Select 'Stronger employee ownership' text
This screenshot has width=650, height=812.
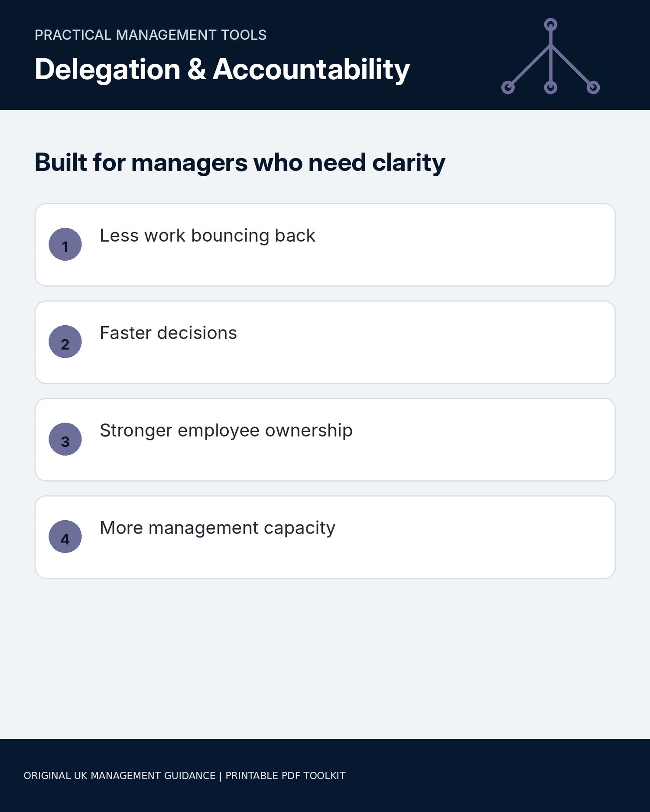[x=226, y=431]
